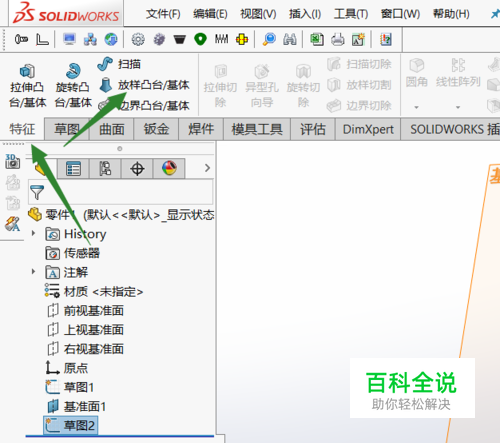Click the dark gear toolbar icon

coord(159,40)
